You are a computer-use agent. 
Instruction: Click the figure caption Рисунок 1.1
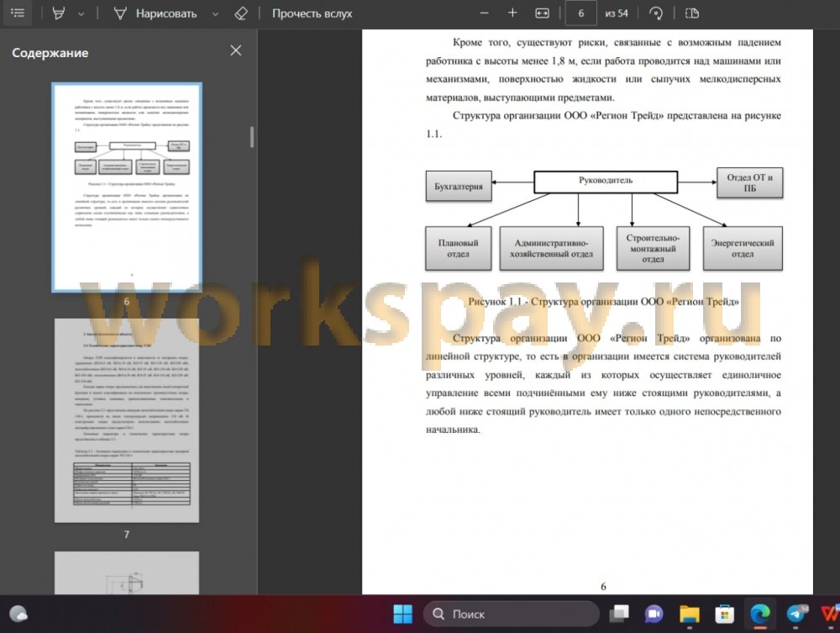(x=603, y=302)
